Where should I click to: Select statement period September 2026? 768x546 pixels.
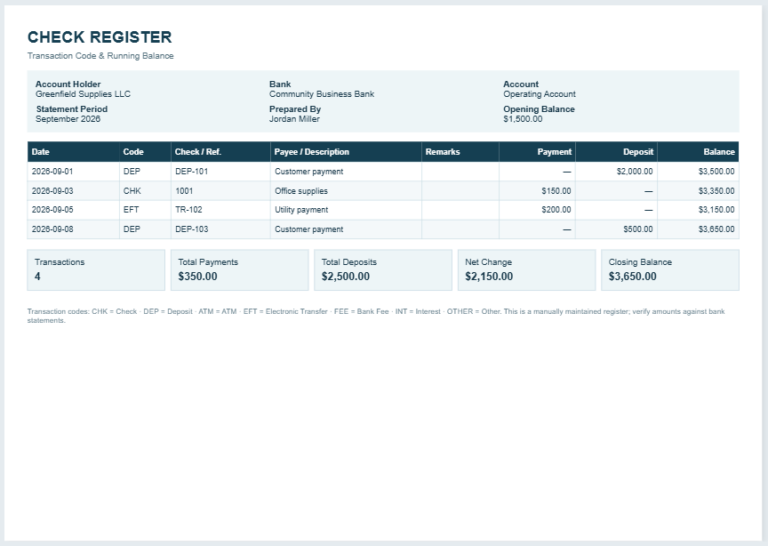[68, 119]
